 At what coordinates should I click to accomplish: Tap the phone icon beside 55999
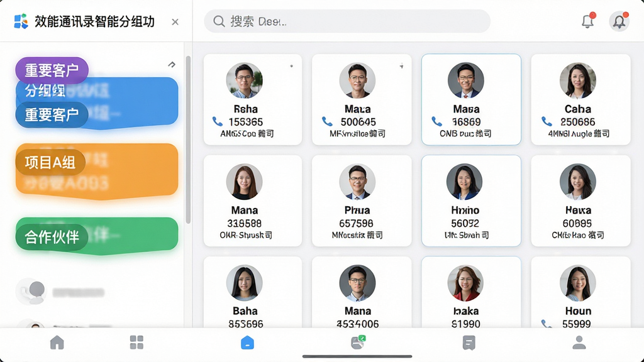(x=547, y=324)
